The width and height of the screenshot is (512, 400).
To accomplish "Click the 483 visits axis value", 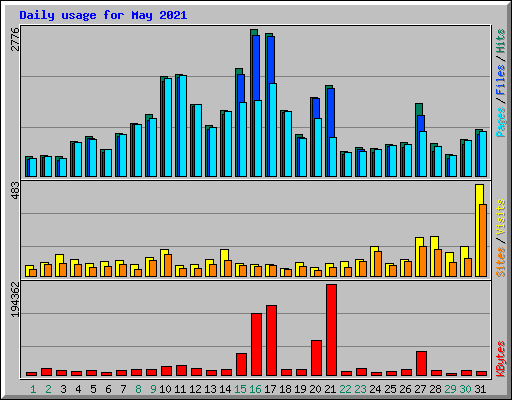I will pyautogui.click(x=15, y=191).
